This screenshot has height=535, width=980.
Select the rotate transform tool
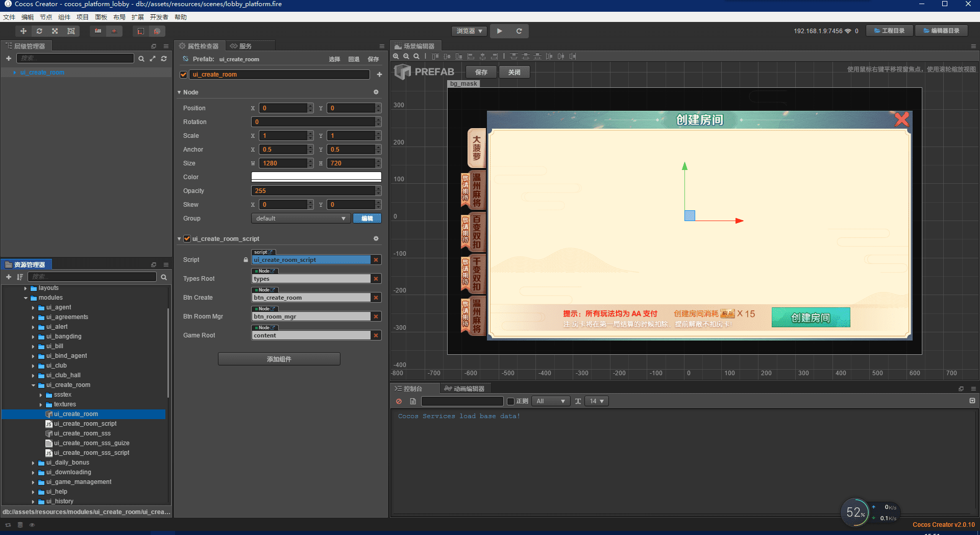tap(39, 31)
